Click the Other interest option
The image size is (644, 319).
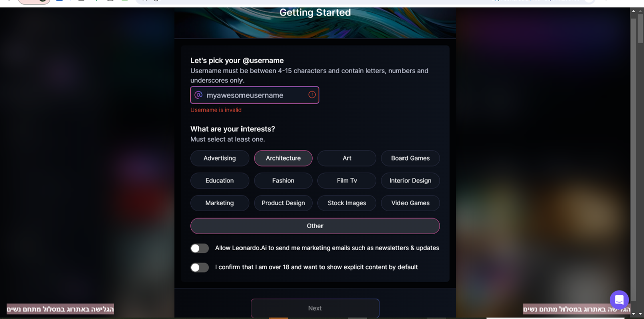click(x=315, y=226)
